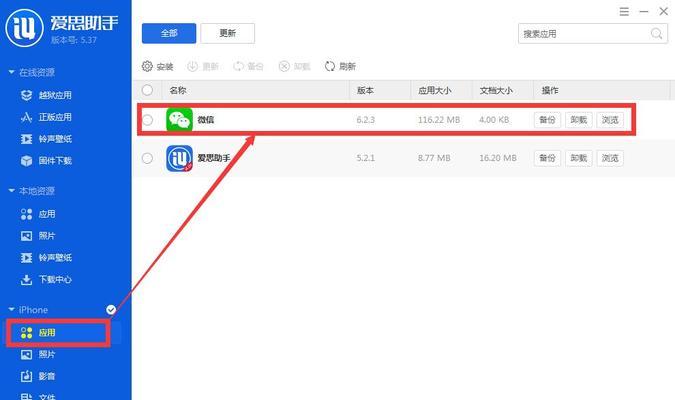Click the 更新 toolbar action with download icon
The height and width of the screenshot is (400, 675).
pyautogui.click(x=203, y=66)
